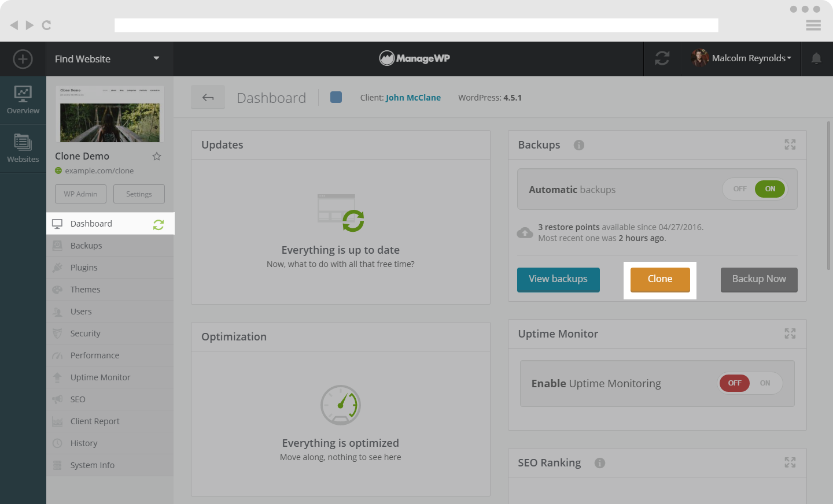833x504 pixels.
Task: Open Performance in the site menu
Action: coord(110,355)
